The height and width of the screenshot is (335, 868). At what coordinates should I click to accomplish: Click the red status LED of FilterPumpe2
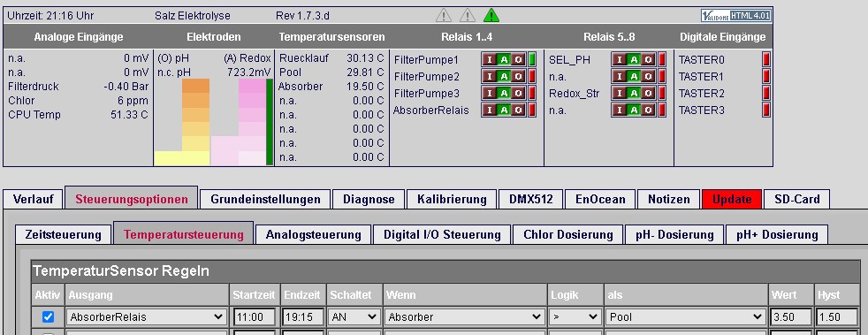532,76
